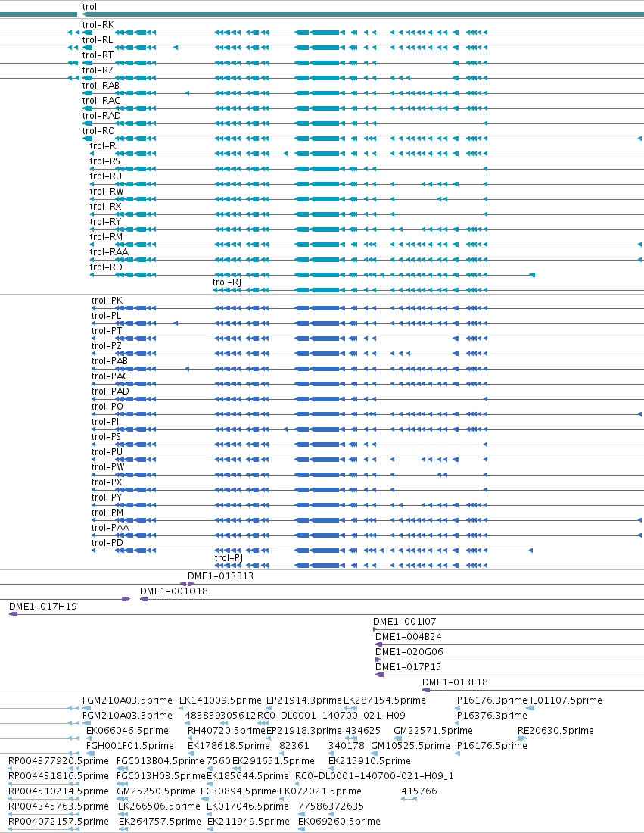The height and width of the screenshot is (833, 644).
Task: Select the DME1-013B13 feature label
Action: [x=220, y=576]
